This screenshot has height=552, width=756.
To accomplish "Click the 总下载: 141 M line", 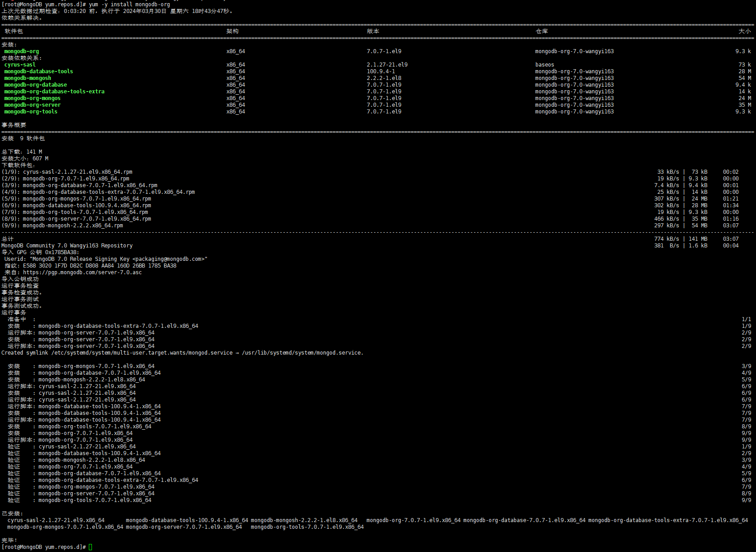I will (x=21, y=151).
